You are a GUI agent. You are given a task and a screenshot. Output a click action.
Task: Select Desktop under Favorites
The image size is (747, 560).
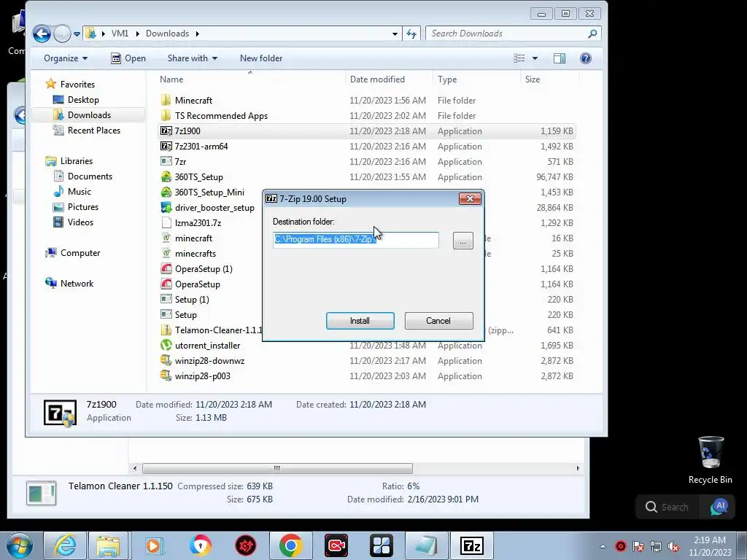coord(83,99)
